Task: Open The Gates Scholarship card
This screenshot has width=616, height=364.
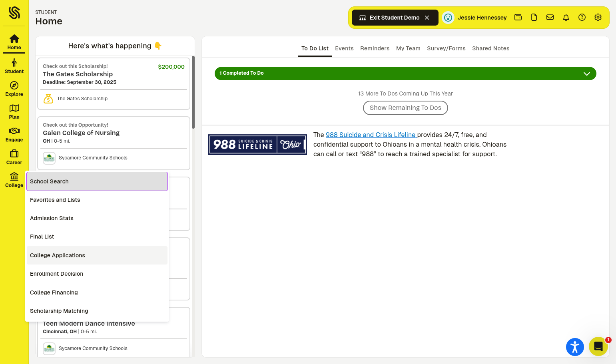Action: 114,84
